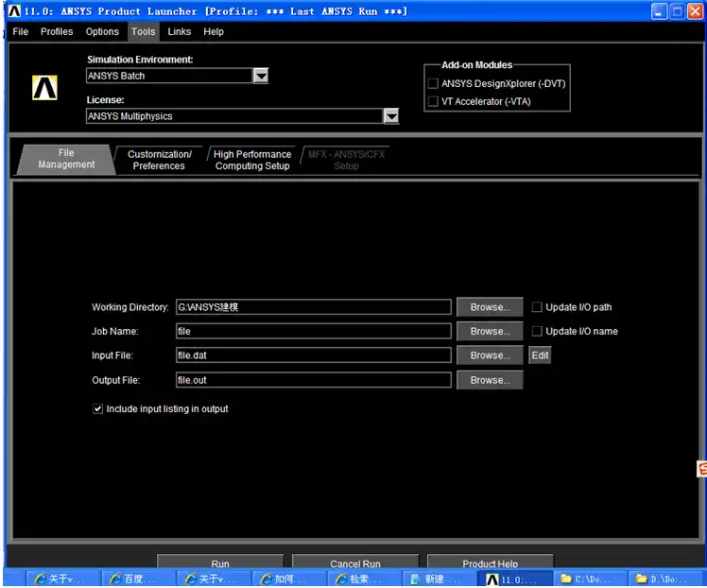The height and width of the screenshot is (588, 707).
Task: Open the 新建 document taskbar item
Action: [x=440, y=579]
